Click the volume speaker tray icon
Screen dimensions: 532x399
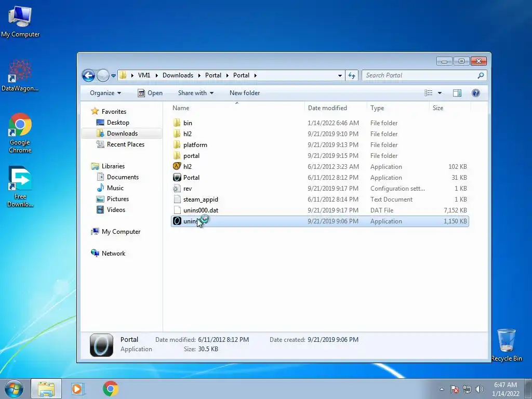pos(480,389)
